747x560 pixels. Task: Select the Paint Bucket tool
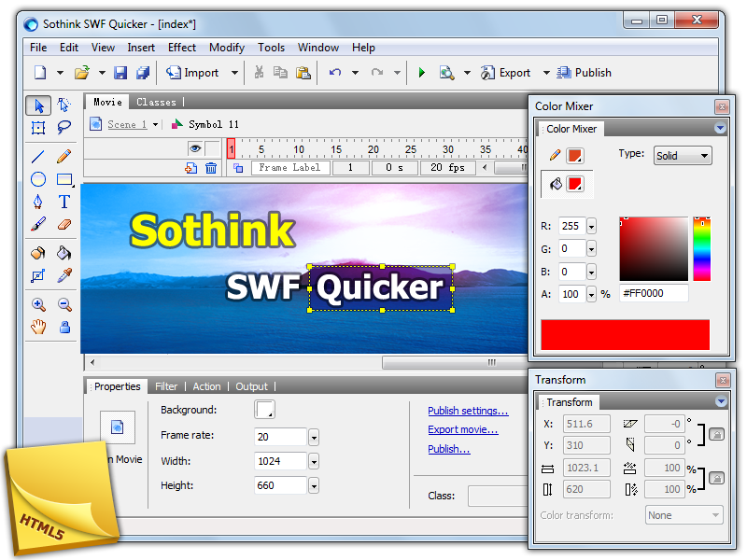point(64,253)
